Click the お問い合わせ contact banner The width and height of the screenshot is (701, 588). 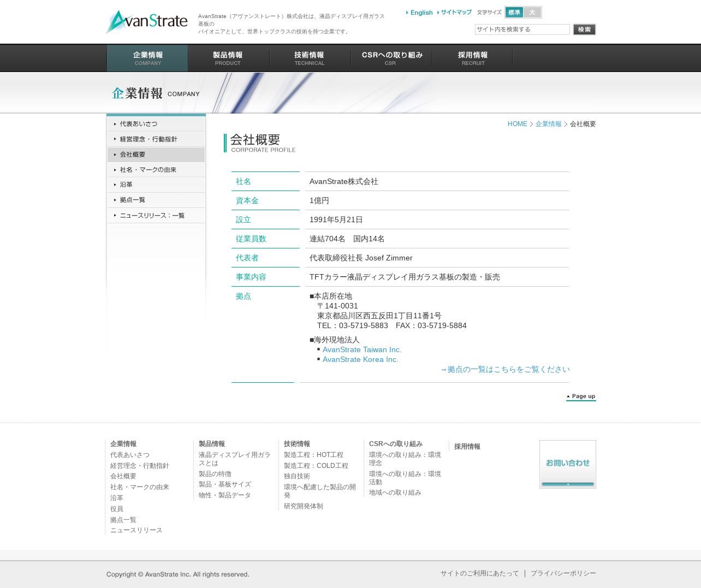[568, 464]
